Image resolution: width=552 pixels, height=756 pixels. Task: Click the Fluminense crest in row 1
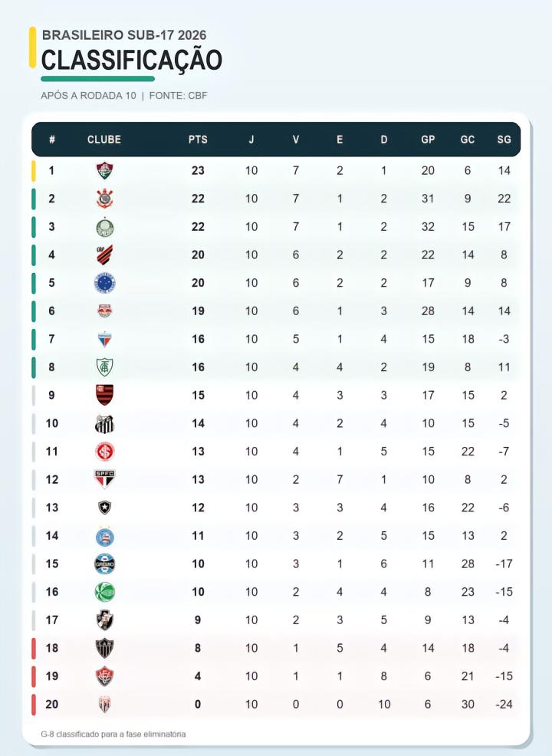coord(104,170)
